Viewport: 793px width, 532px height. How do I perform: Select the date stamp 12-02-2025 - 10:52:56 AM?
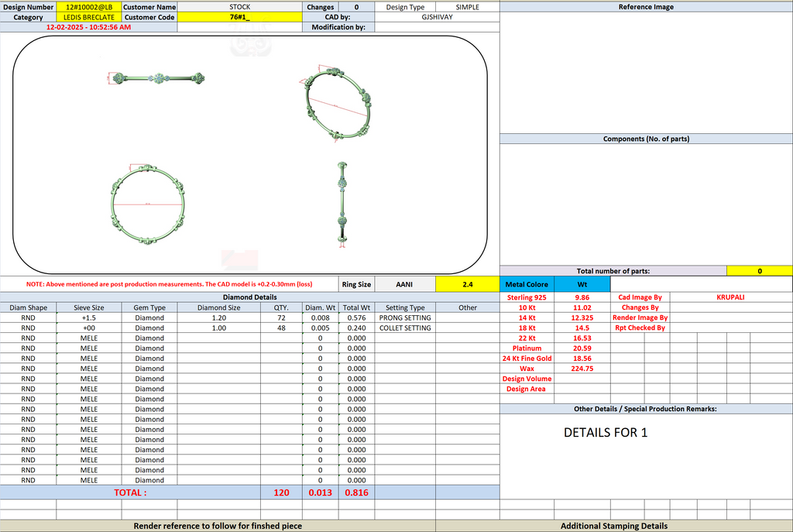coord(88,27)
